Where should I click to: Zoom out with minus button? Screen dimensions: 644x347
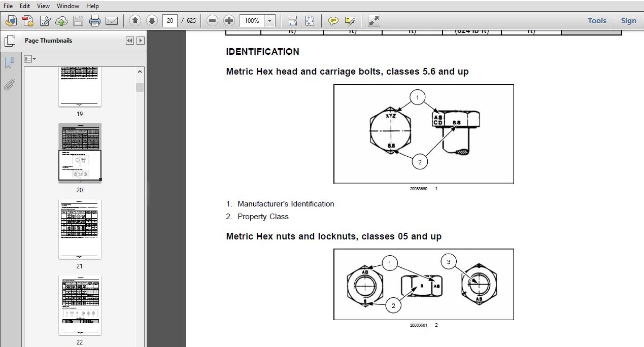(x=213, y=21)
